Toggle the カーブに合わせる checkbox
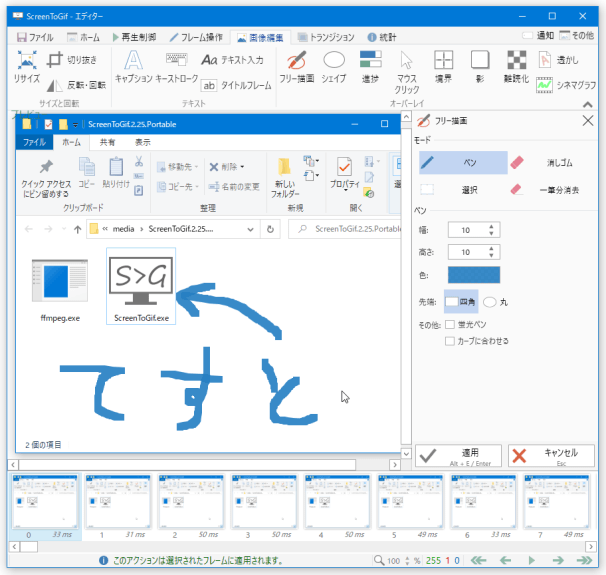Viewport: 606px width, 575px height. (x=451, y=341)
